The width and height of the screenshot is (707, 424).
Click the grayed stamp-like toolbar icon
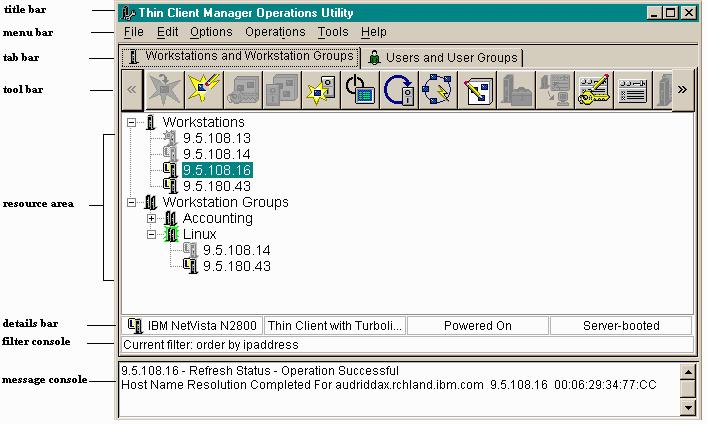pos(243,89)
